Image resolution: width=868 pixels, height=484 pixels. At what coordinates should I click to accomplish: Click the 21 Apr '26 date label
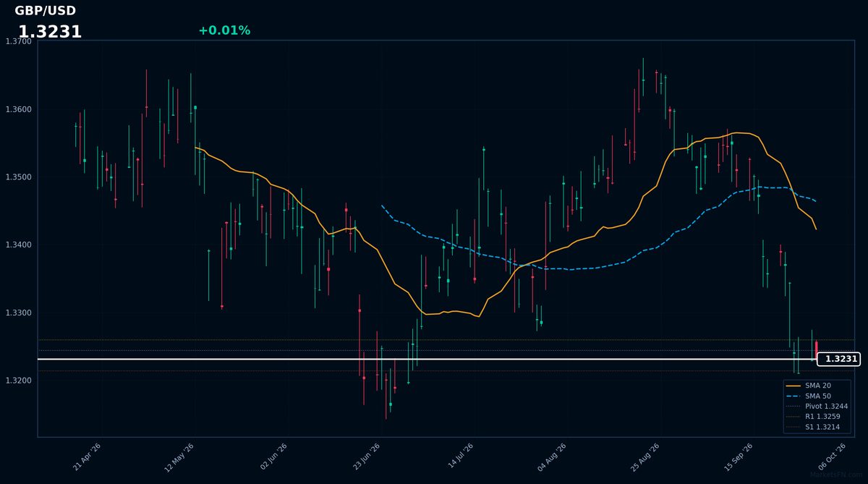click(x=87, y=457)
